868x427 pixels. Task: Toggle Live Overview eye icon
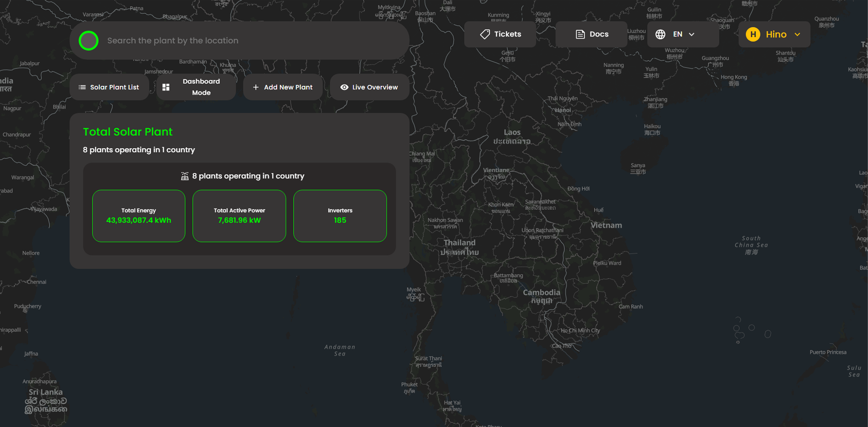(344, 87)
